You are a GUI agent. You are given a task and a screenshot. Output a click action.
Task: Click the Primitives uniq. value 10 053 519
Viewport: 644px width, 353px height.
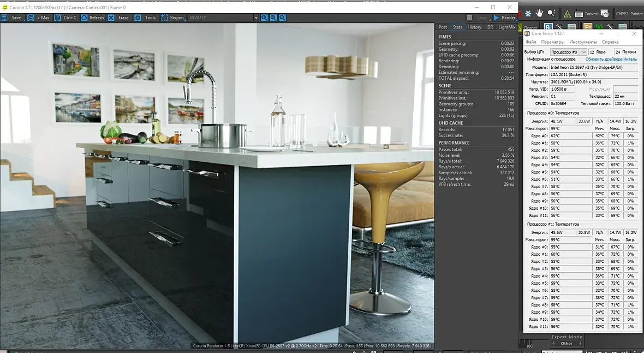504,92
